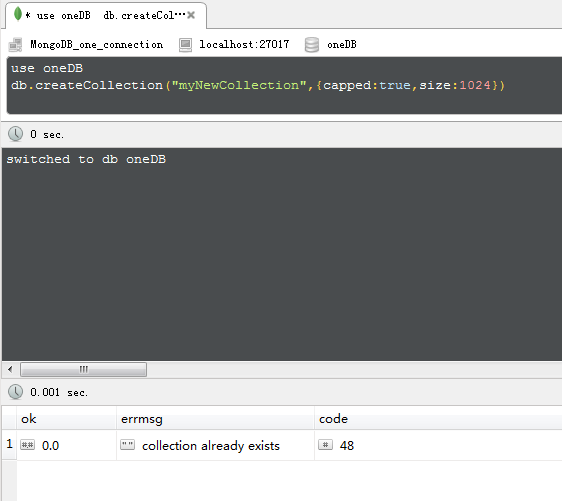Click the localhost:27017 address text
The height and width of the screenshot is (501, 562).
tap(244, 44)
